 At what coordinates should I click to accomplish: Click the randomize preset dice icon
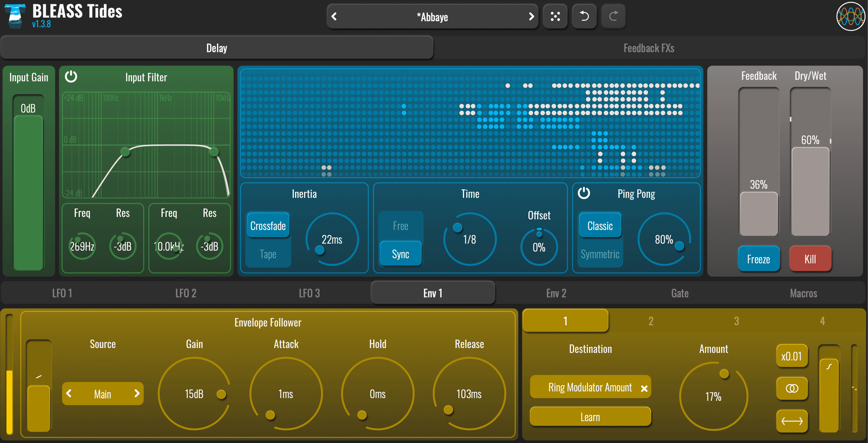555,16
